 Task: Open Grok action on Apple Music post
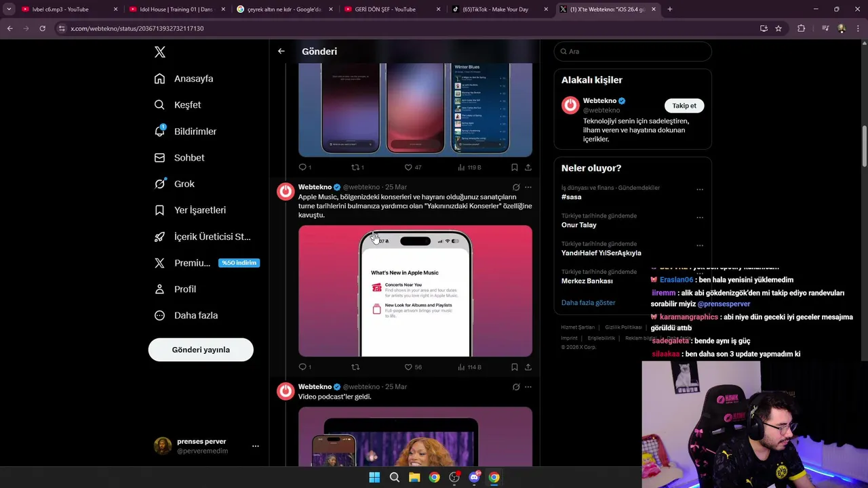click(x=516, y=187)
